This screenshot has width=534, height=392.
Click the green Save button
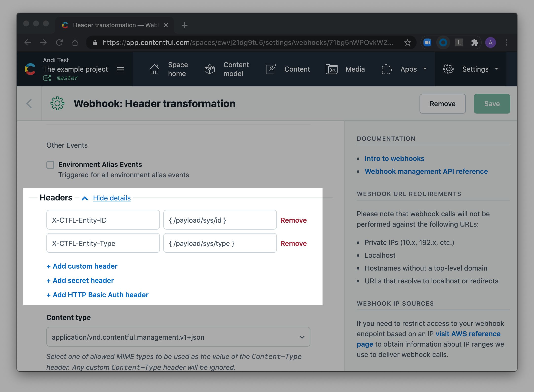[492, 104]
